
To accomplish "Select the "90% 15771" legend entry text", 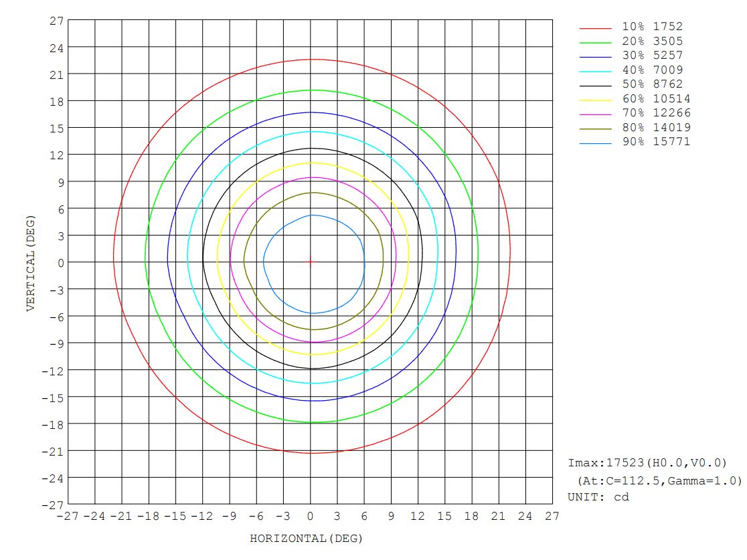I will coord(656,141).
